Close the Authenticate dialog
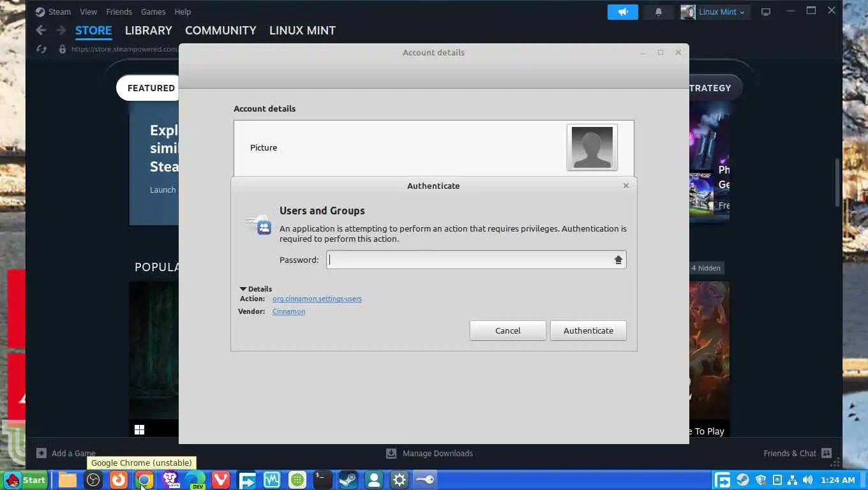Viewport: 868px width, 490px height. [x=625, y=186]
